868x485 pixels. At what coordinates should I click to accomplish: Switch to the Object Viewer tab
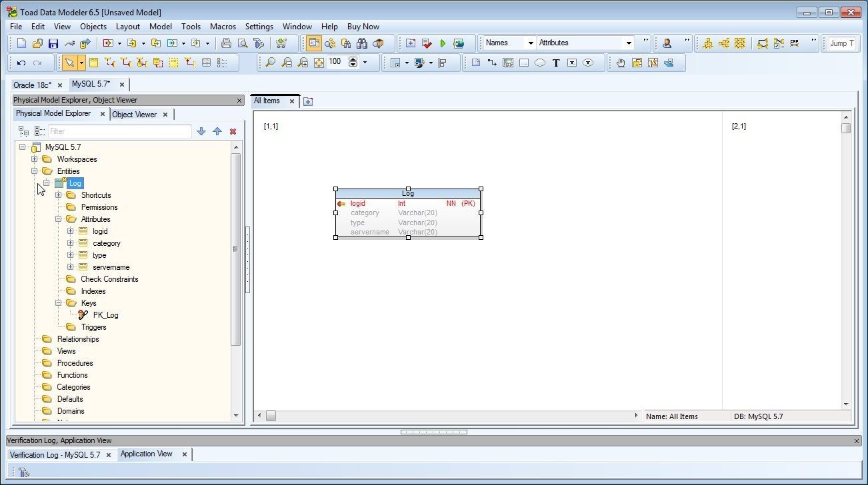click(x=134, y=115)
